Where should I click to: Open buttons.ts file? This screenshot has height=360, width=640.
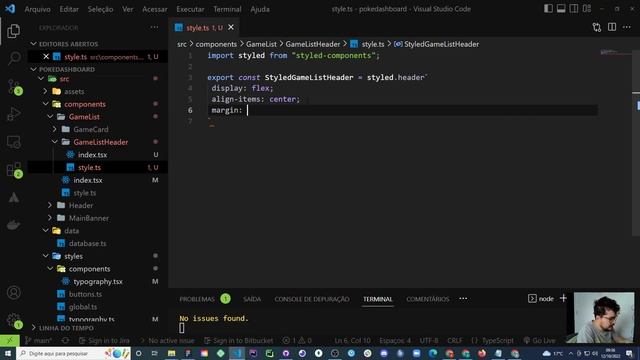(x=85, y=294)
